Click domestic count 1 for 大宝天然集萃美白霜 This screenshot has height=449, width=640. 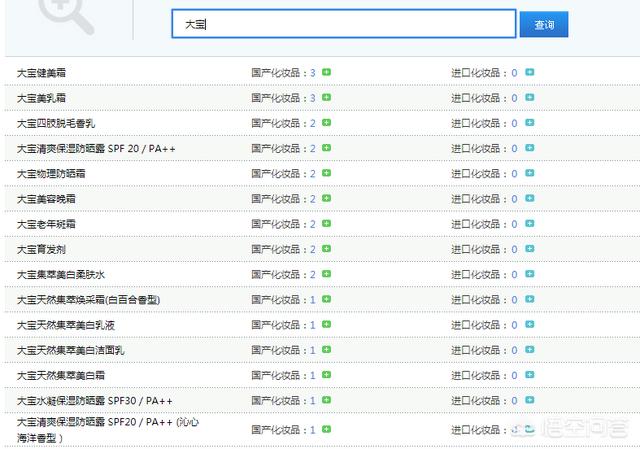(x=313, y=376)
